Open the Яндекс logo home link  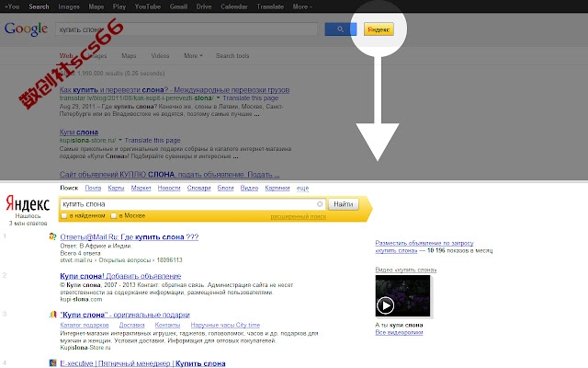point(28,204)
